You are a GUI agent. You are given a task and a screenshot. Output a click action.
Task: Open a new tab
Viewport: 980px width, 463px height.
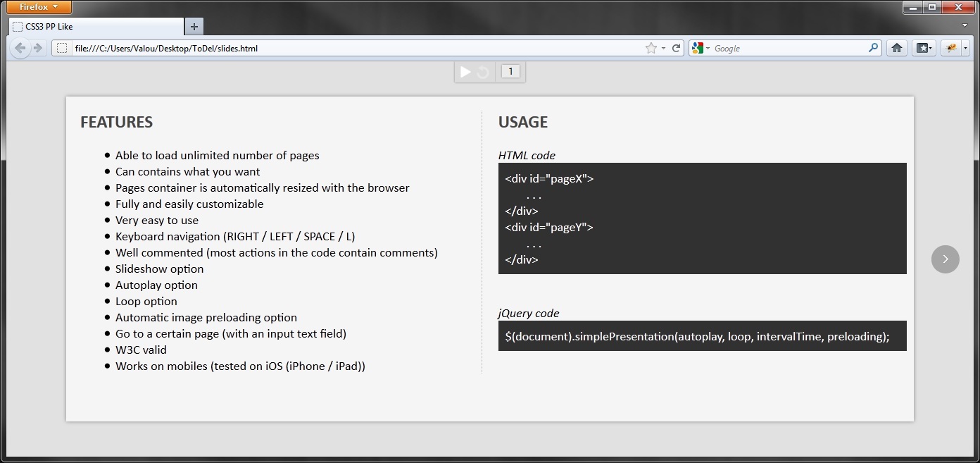tap(194, 27)
